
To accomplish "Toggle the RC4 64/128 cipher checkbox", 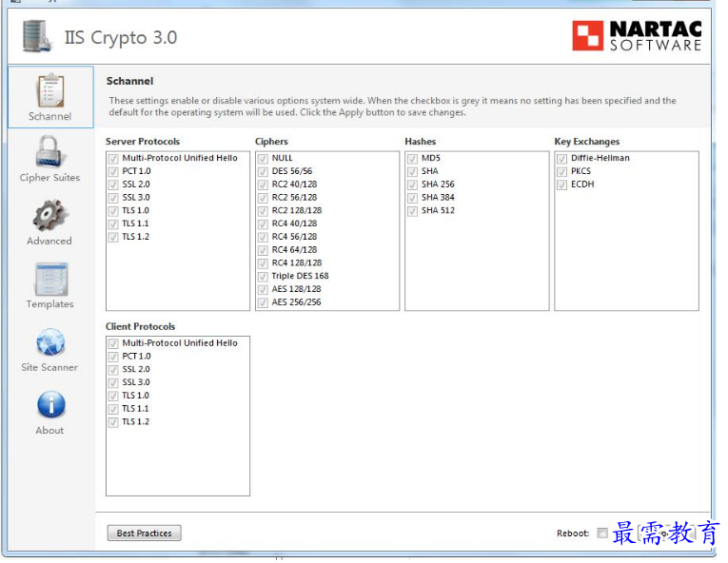I will pyautogui.click(x=263, y=250).
